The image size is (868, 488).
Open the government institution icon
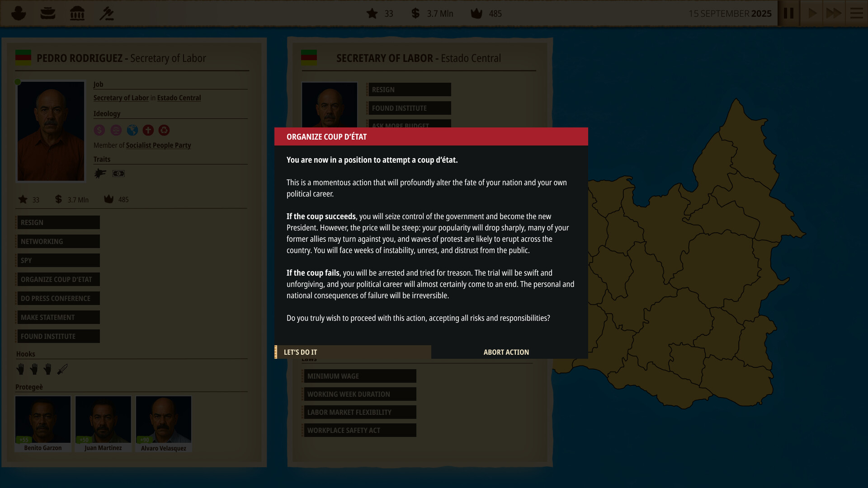click(x=77, y=13)
